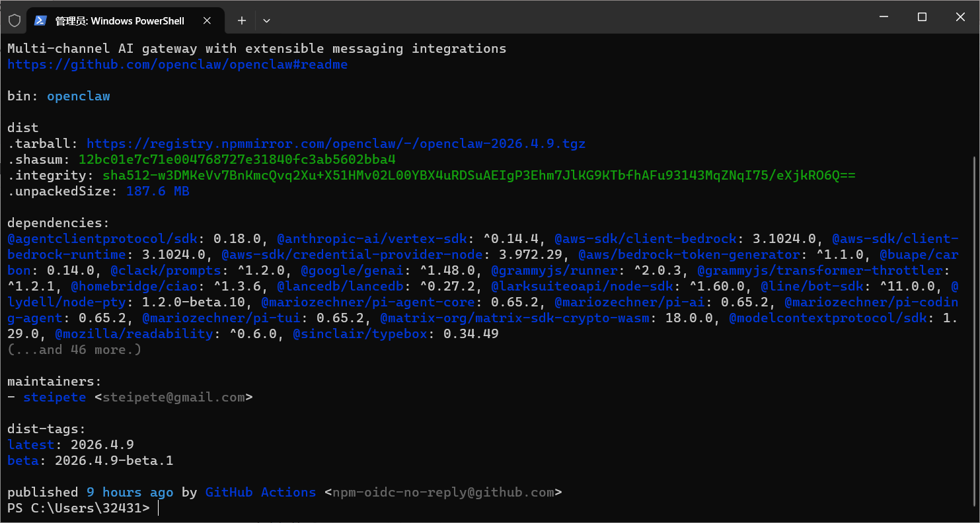The width and height of the screenshot is (980, 523).
Task: Click the shasum hash value
Action: pos(237,160)
